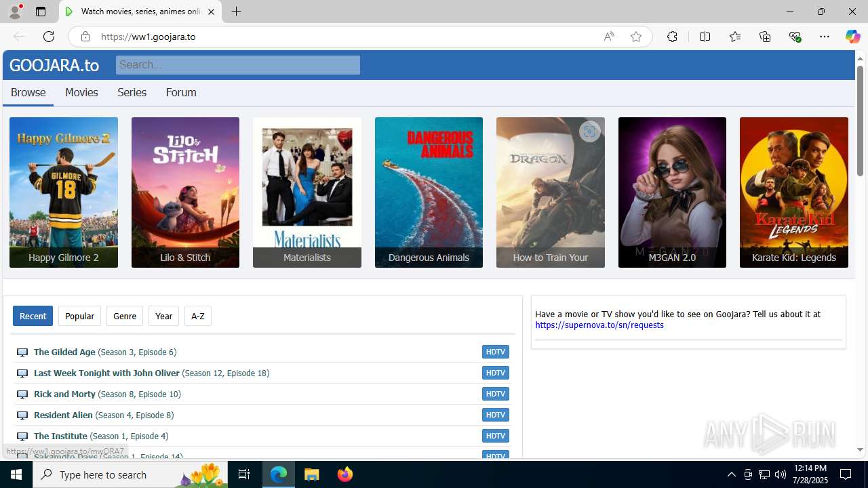868x488 pixels.
Task: Open the Forum tab
Action: pyautogui.click(x=181, y=92)
